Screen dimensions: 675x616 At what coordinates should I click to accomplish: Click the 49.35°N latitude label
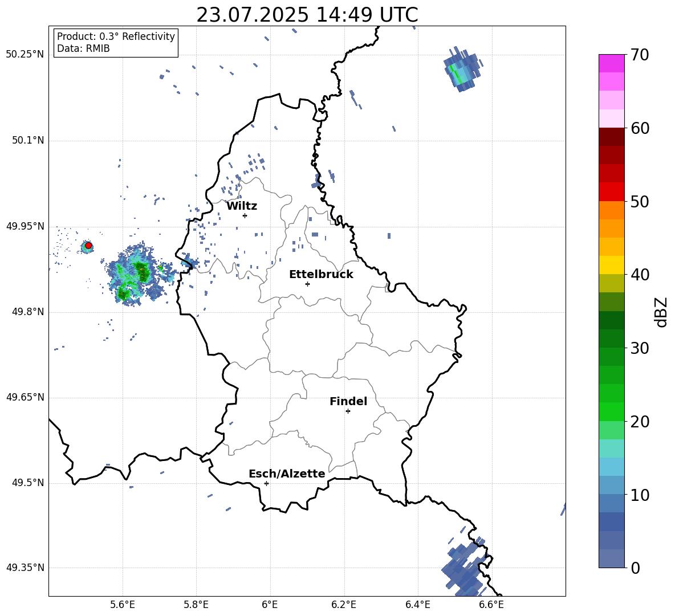[x=25, y=568]
